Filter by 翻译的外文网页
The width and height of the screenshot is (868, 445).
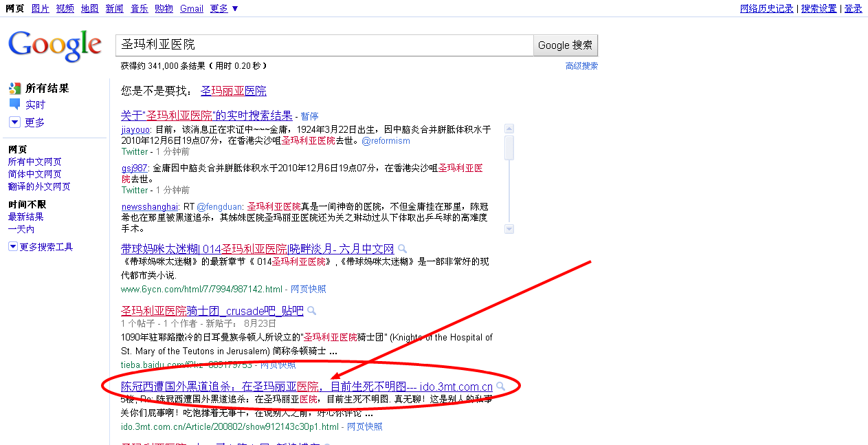[39, 186]
